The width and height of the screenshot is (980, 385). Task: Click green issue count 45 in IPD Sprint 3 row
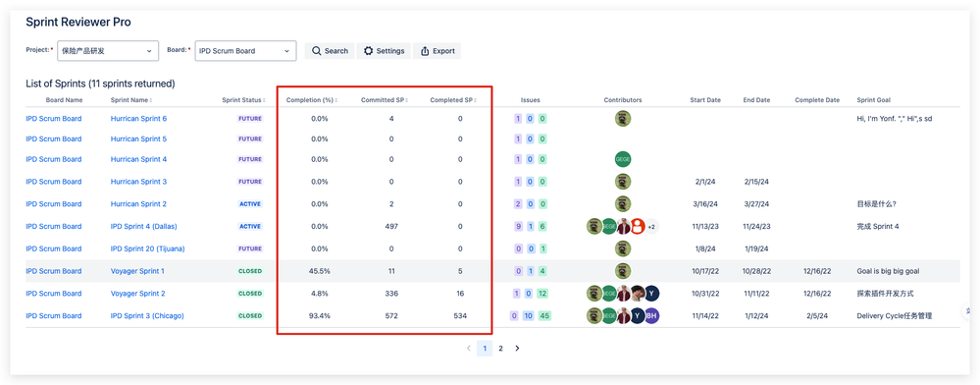545,316
